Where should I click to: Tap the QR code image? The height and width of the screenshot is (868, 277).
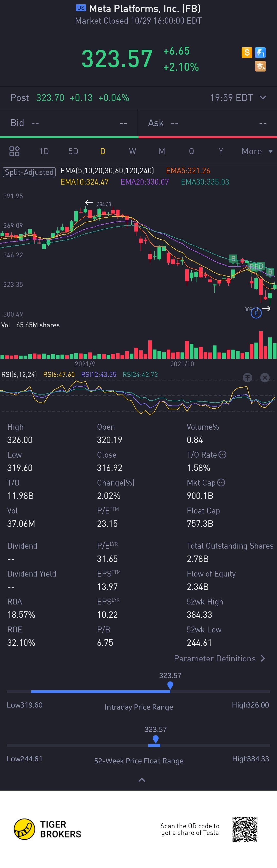point(245,829)
